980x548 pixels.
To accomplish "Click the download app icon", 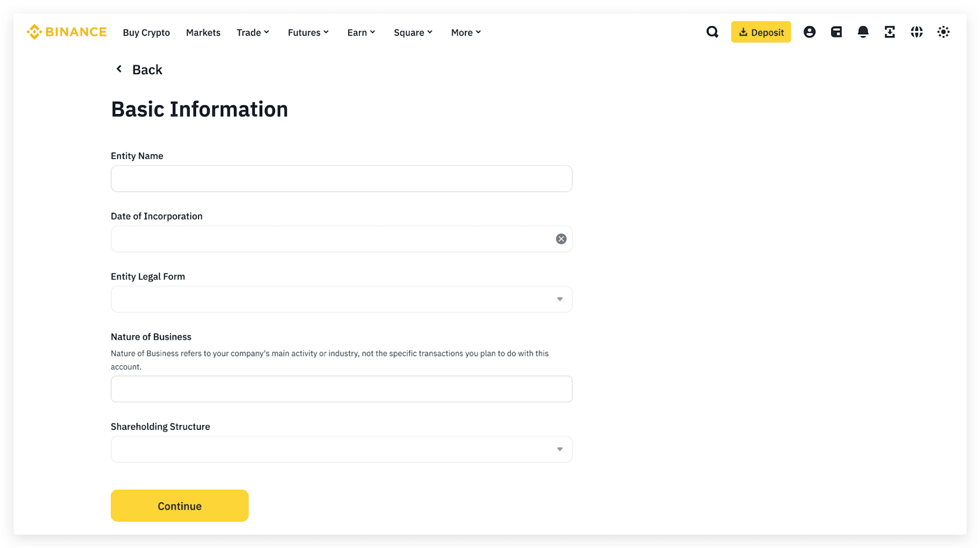I will 890,32.
